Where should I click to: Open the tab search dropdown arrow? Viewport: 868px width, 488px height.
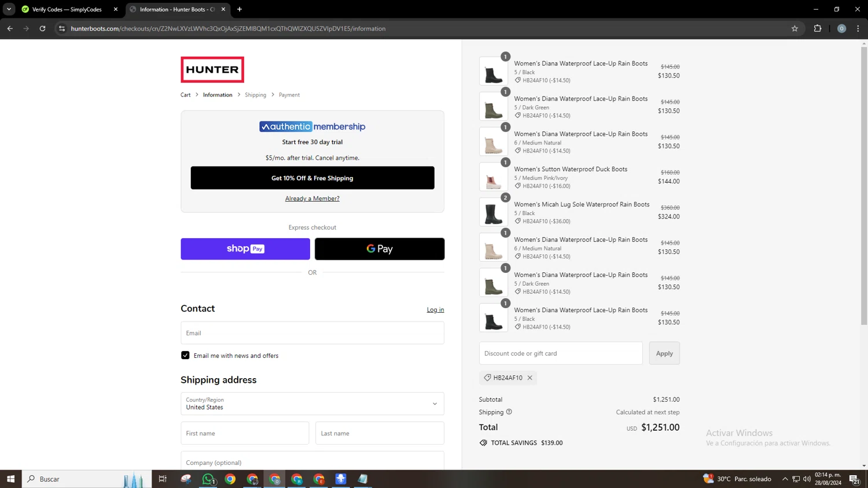click(9, 9)
